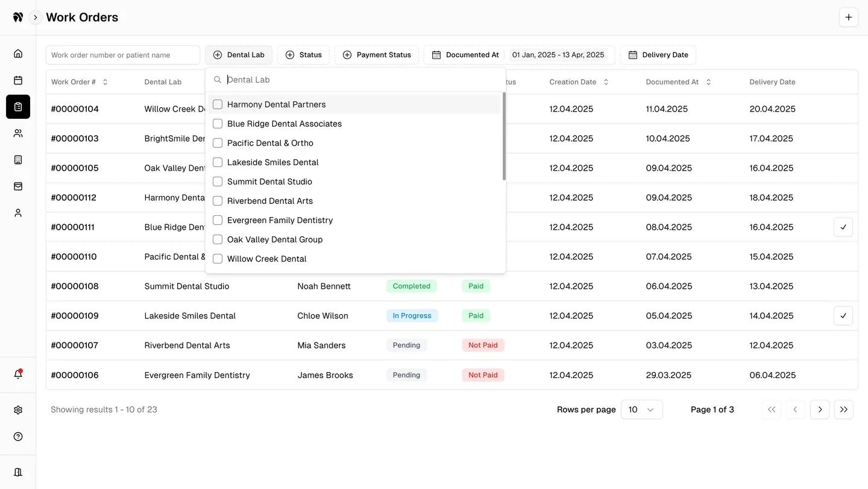Open the patients people icon in sidebar

[x=18, y=133]
